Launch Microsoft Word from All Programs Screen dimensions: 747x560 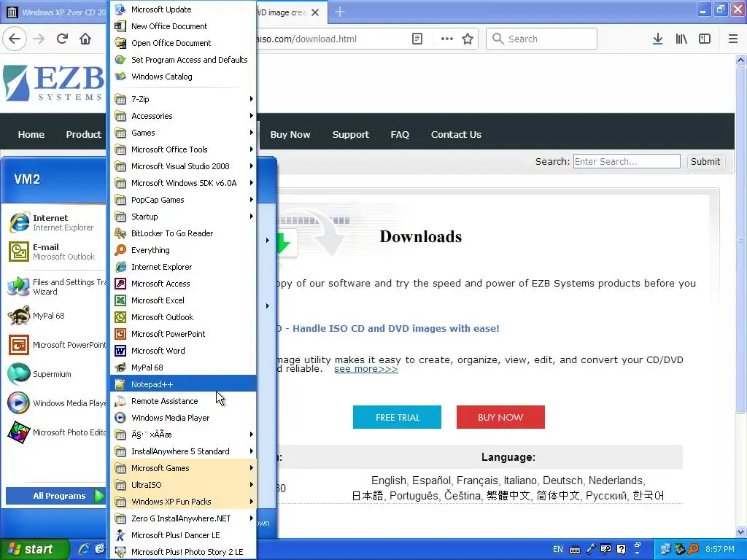tap(183, 351)
